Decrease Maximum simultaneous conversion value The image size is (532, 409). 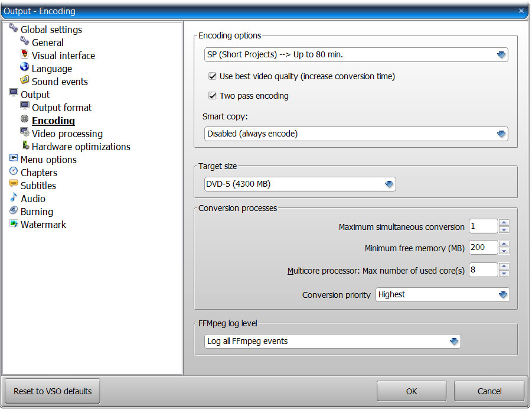click(x=504, y=230)
